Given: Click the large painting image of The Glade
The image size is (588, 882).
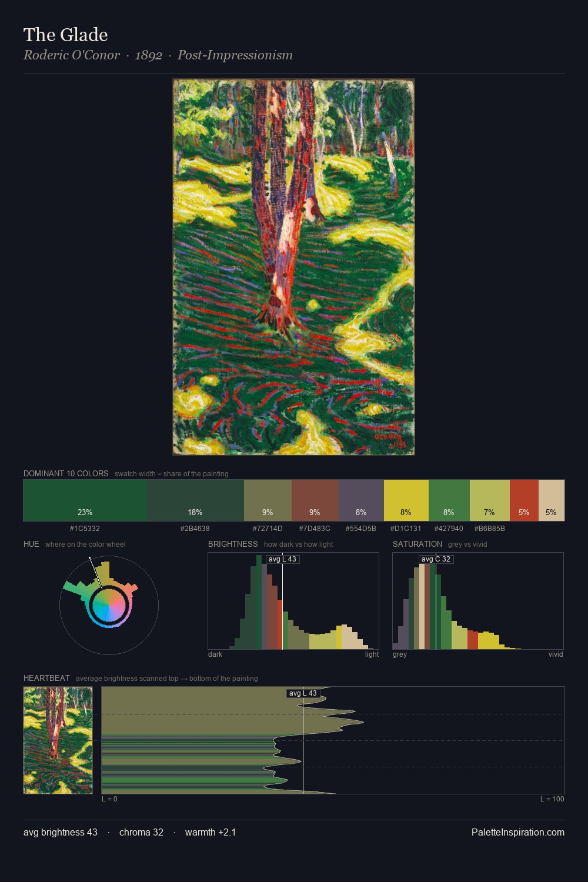Looking at the screenshot, I should tap(293, 267).
